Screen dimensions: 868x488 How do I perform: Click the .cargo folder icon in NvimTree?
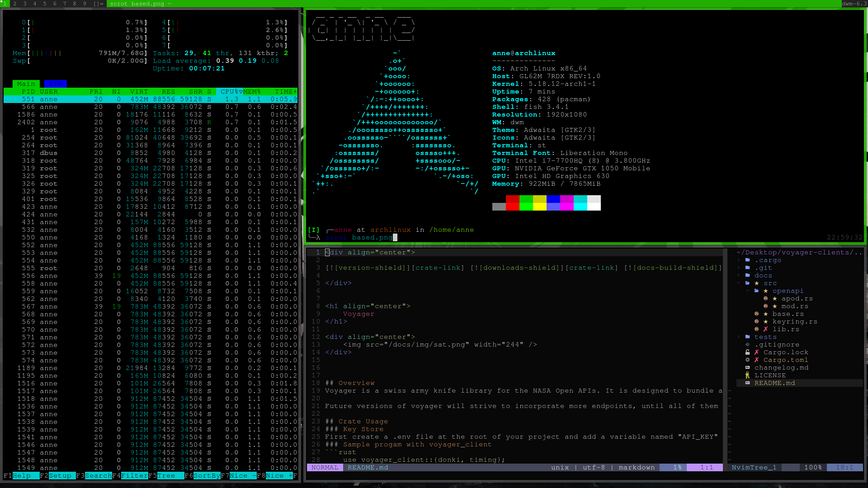(x=747, y=260)
